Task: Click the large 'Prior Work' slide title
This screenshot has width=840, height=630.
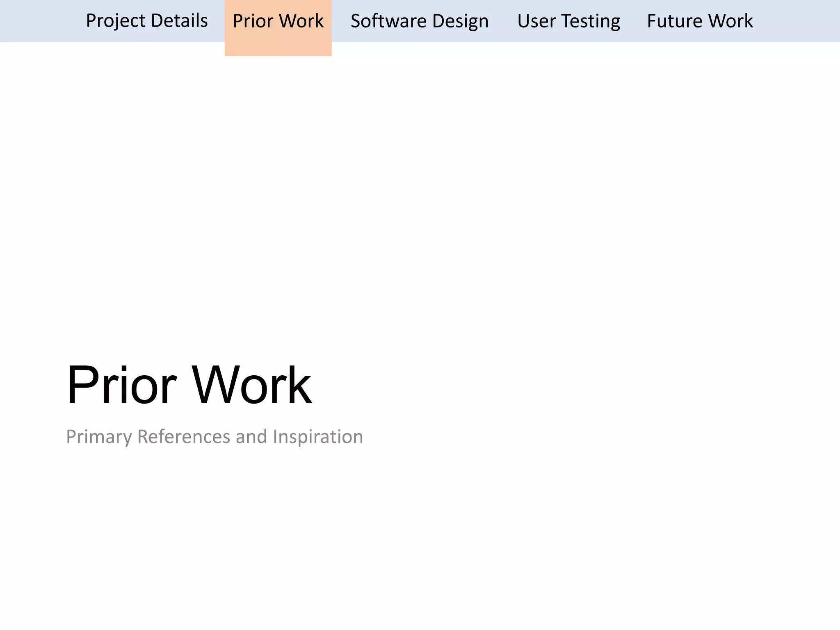Action: [x=189, y=385]
